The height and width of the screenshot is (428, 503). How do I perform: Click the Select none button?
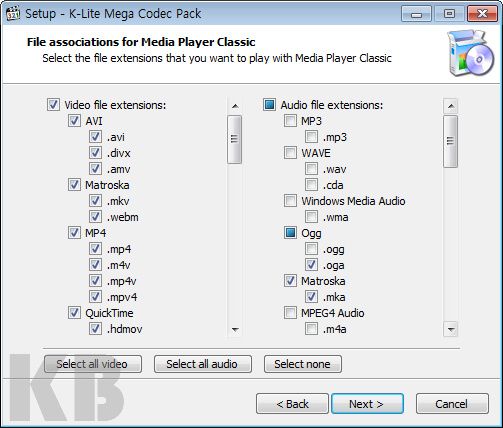[303, 364]
